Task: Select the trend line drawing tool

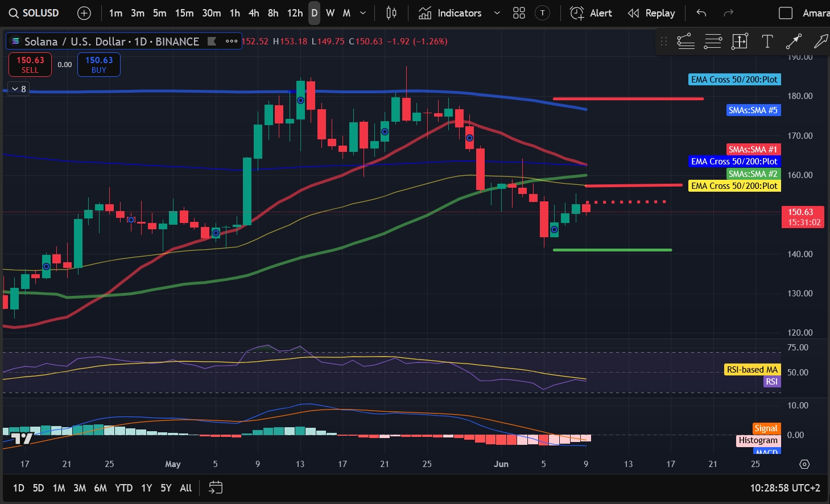Action: pos(794,41)
